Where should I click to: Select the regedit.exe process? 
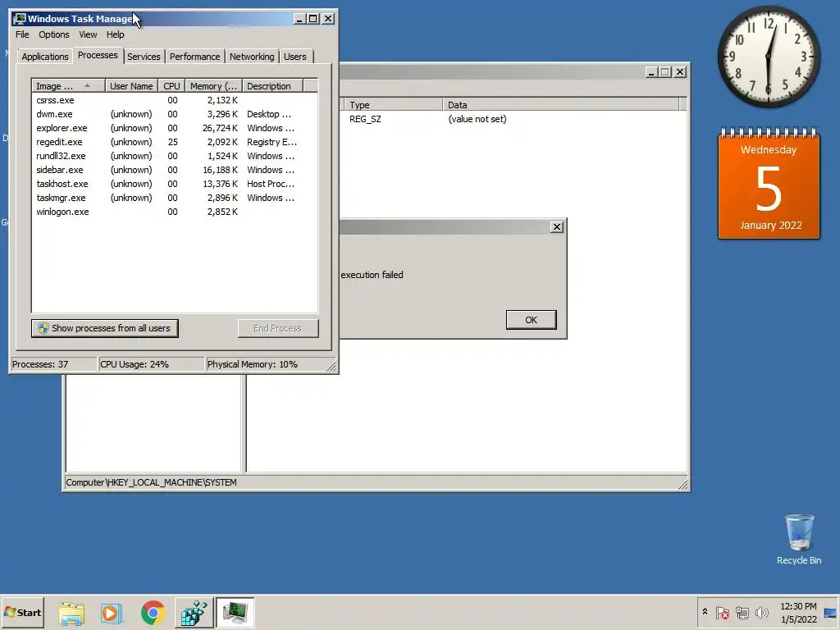[174, 142]
